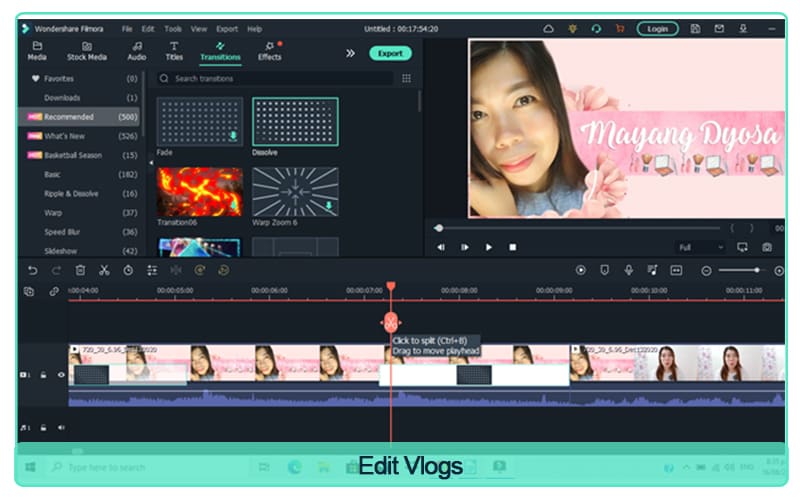Play the preview video
800x498 pixels.
pos(489,247)
